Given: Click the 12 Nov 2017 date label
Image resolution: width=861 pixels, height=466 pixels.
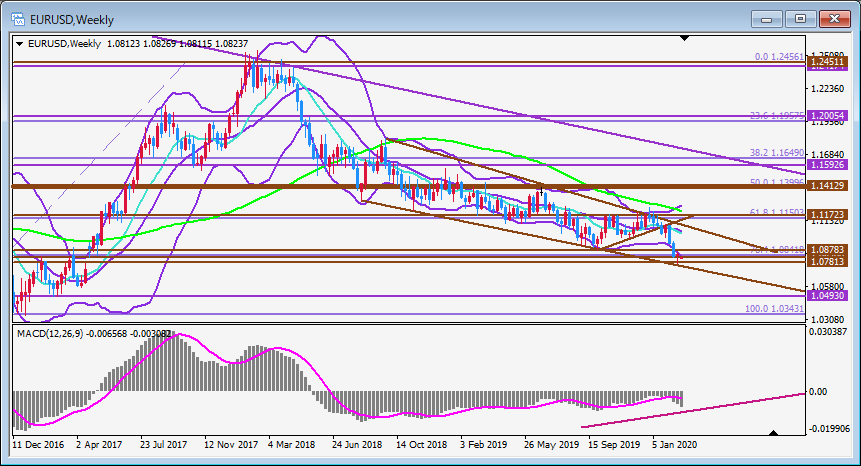Looking at the screenshot, I should tap(231, 445).
